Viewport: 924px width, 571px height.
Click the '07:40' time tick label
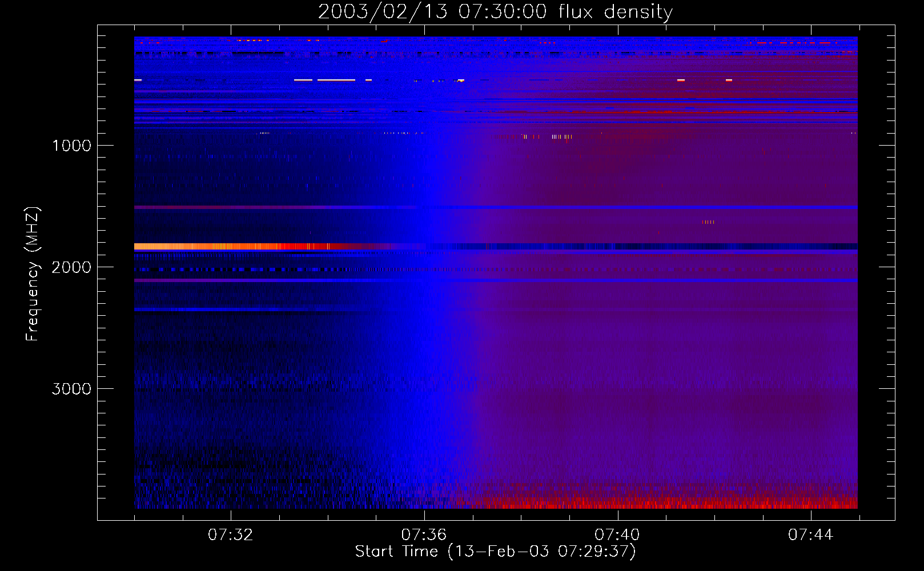pyautogui.click(x=617, y=535)
